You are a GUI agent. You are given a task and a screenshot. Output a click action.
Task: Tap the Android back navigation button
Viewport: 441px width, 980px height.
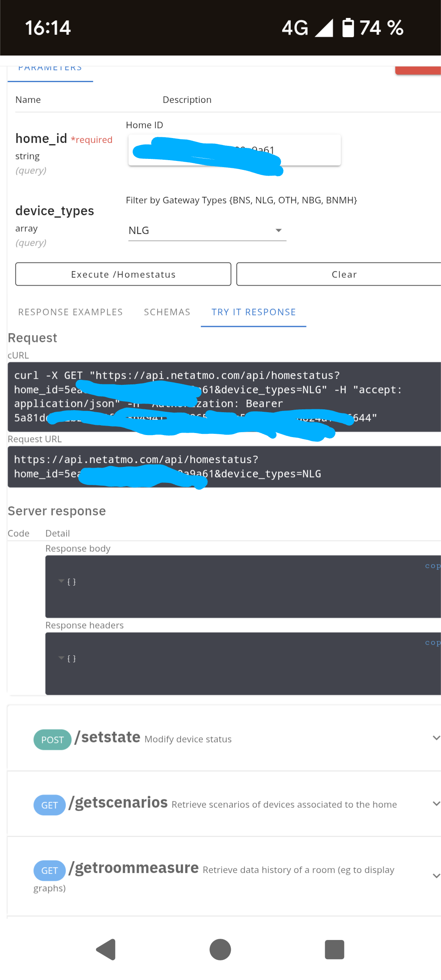click(x=106, y=949)
